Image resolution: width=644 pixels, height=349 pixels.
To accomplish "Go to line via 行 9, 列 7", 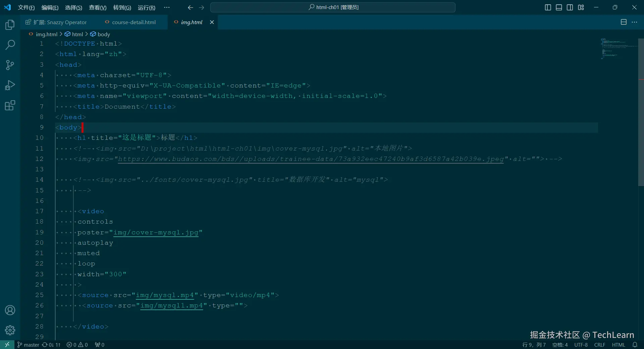I will [534, 345].
